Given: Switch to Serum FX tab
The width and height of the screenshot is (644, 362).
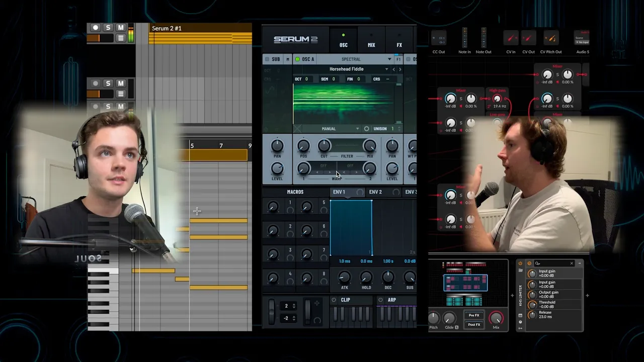Looking at the screenshot, I should [399, 40].
